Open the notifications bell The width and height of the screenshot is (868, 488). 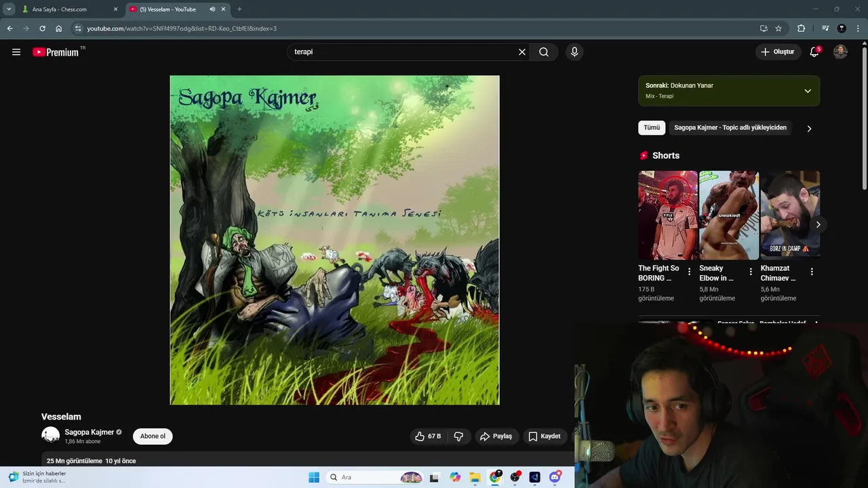point(814,52)
